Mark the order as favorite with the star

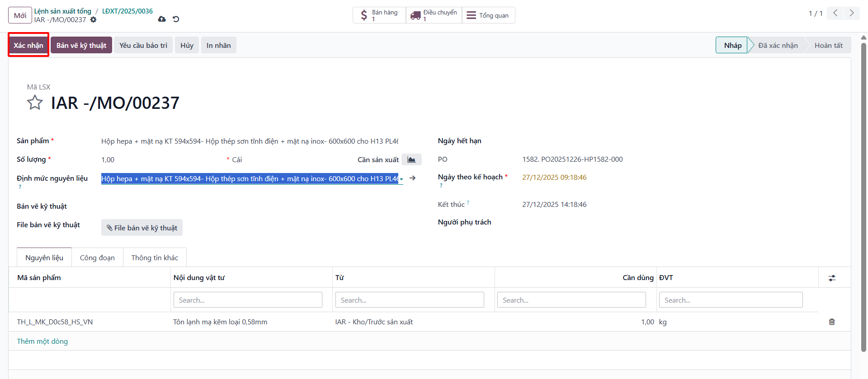pyautogui.click(x=35, y=103)
